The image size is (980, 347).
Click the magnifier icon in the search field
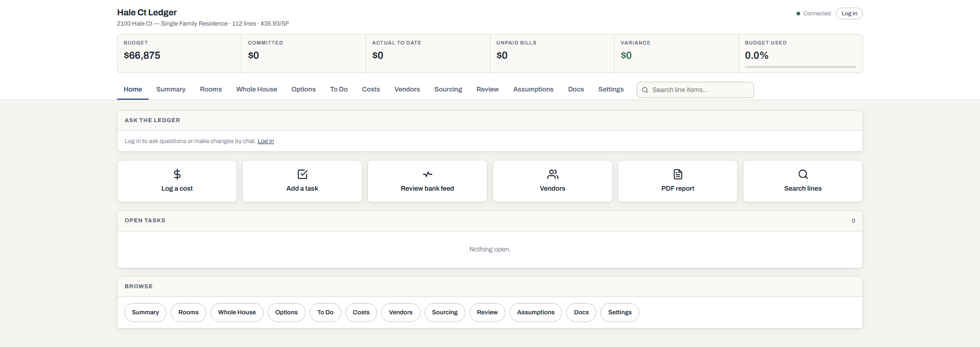[x=645, y=90]
